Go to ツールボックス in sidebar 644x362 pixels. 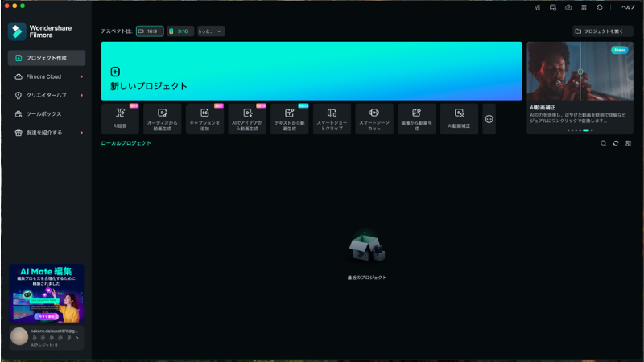pos(43,113)
